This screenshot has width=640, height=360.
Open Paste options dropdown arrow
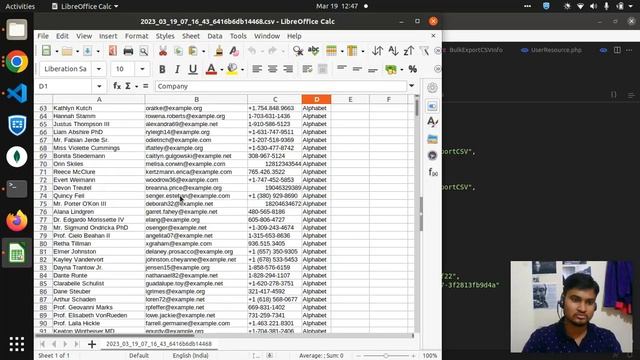[204, 51]
